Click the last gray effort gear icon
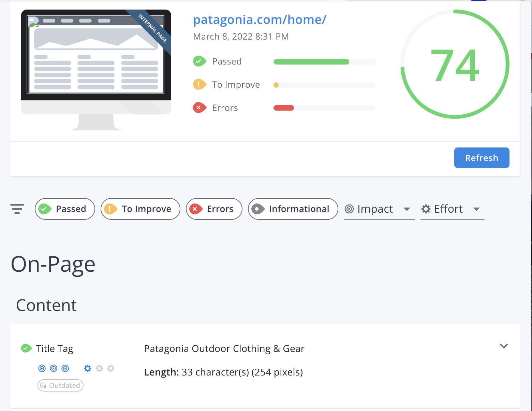Viewport: 532px width, 411px height. pyautogui.click(x=111, y=368)
